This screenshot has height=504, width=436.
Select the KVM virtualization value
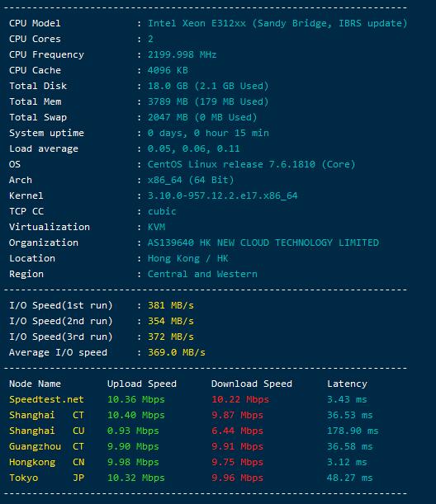click(156, 227)
